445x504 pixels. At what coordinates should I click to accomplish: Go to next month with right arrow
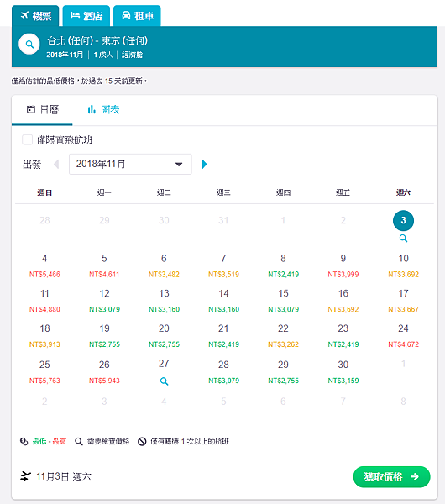click(x=204, y=165)
